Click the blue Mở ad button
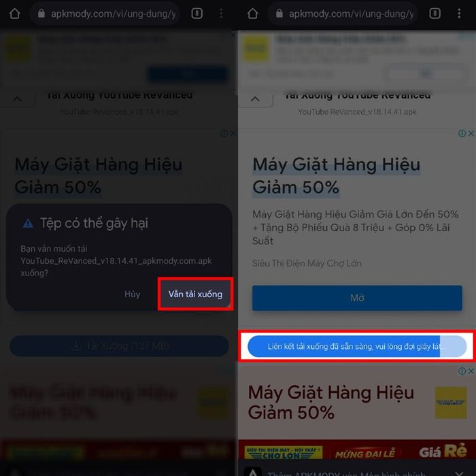This screenshot has width=476, height=476. point(357,298)
